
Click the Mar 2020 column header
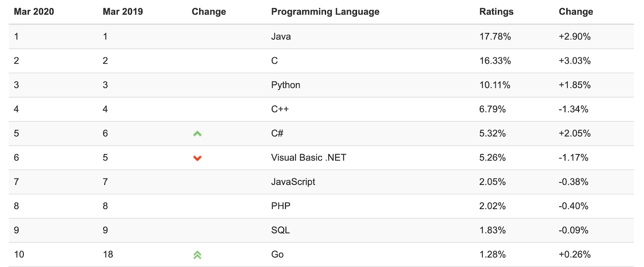point(34,12)
